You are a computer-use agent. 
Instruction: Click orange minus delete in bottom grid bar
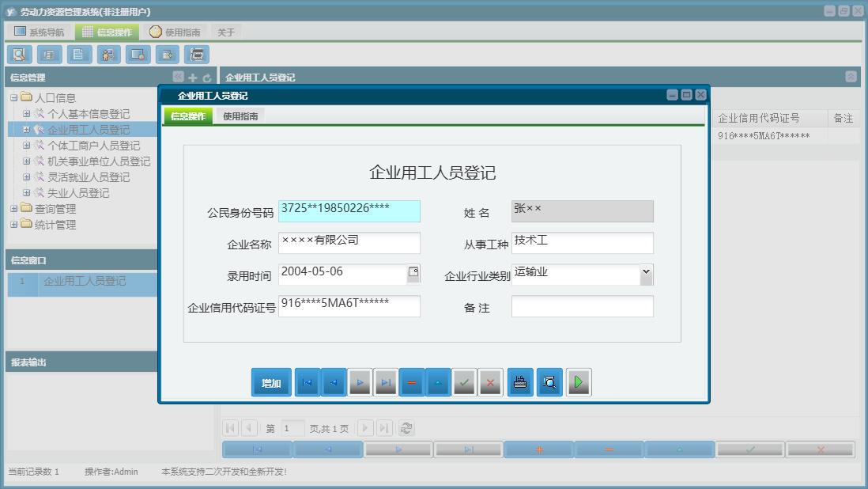click(609, 449)
